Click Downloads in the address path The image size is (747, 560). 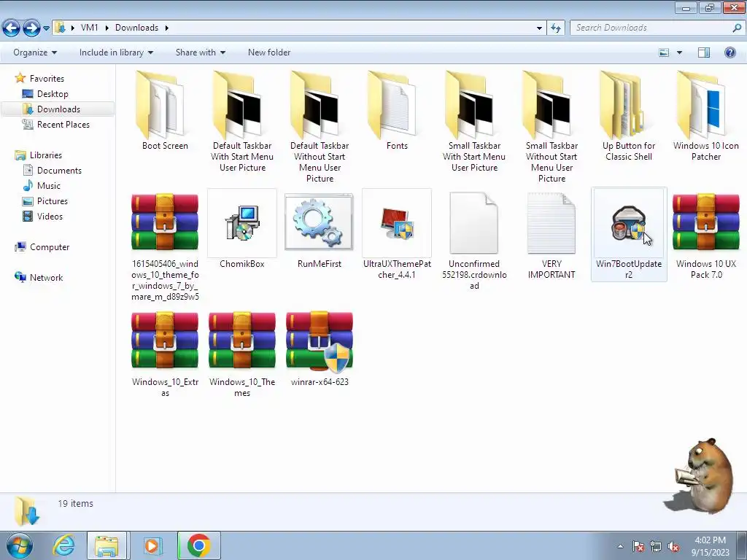136,28
